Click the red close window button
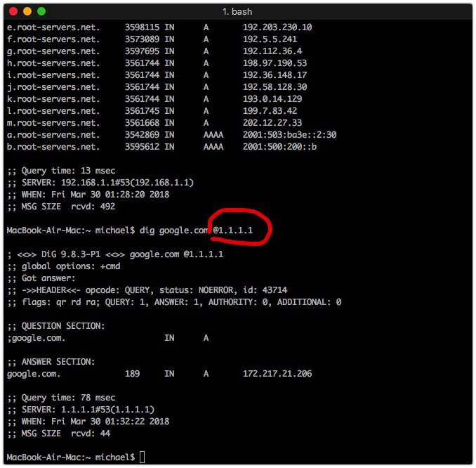Screen dimensions: 476x468 pos(13,11)
